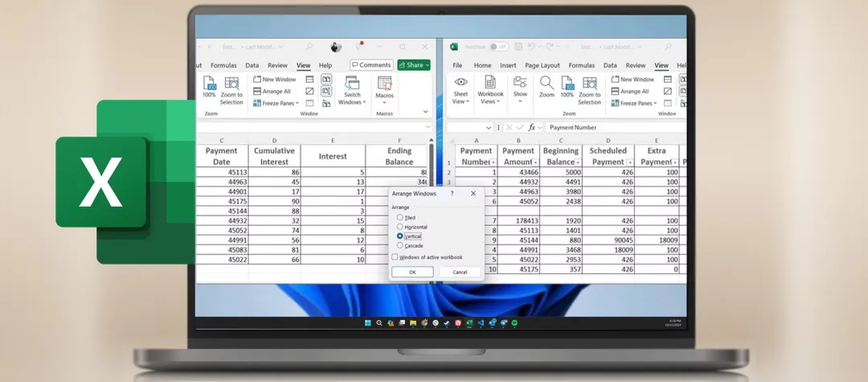Click New Window in the left Excel window
The image size is (868, 382).
pyautogui.click(x=275, y=79)
